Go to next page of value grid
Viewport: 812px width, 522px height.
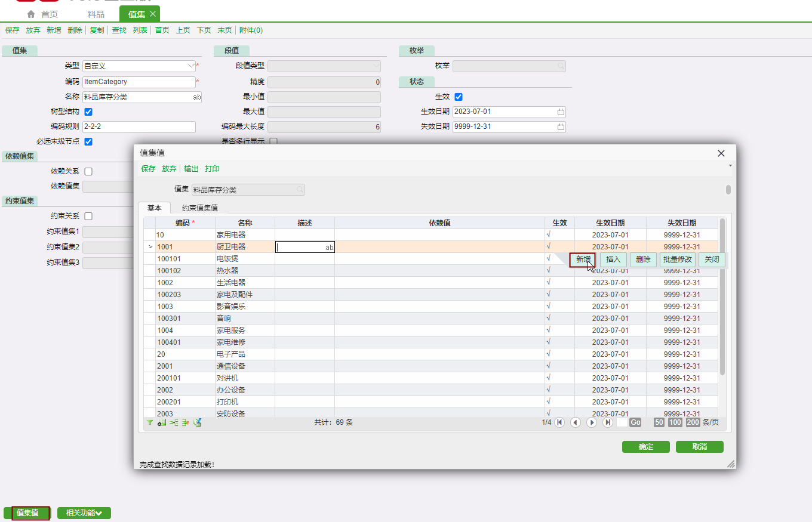click(x=592, y=422)
